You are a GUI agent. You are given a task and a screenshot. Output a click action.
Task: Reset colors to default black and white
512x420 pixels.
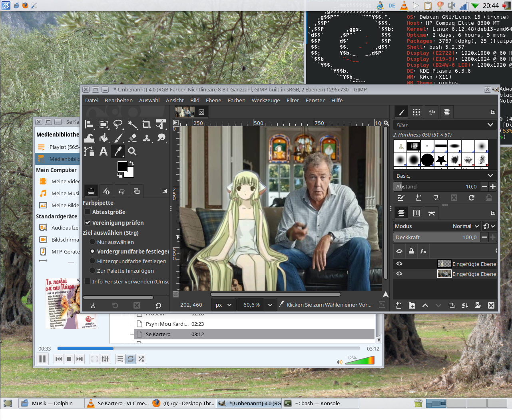(119, 175)
